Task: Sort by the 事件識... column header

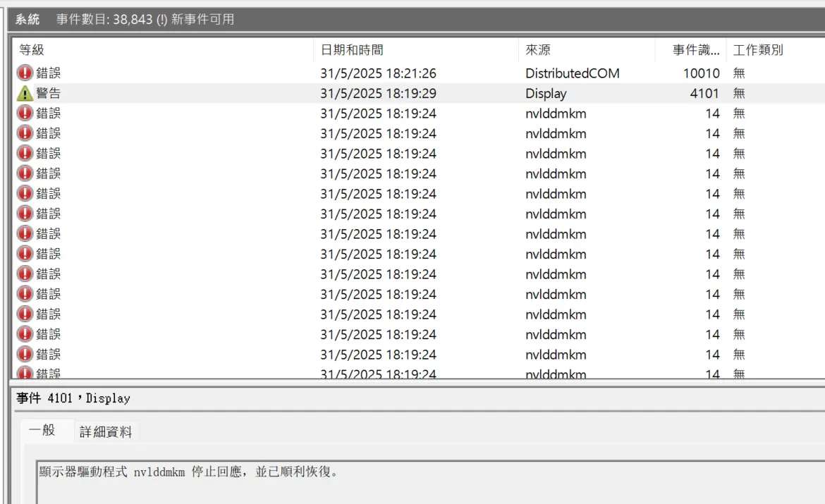Action: pyautogui.click(x=691, y=50)
